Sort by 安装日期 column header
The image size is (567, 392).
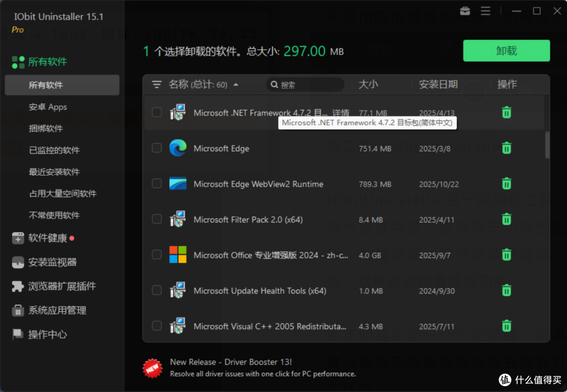[x=438, y=84]
